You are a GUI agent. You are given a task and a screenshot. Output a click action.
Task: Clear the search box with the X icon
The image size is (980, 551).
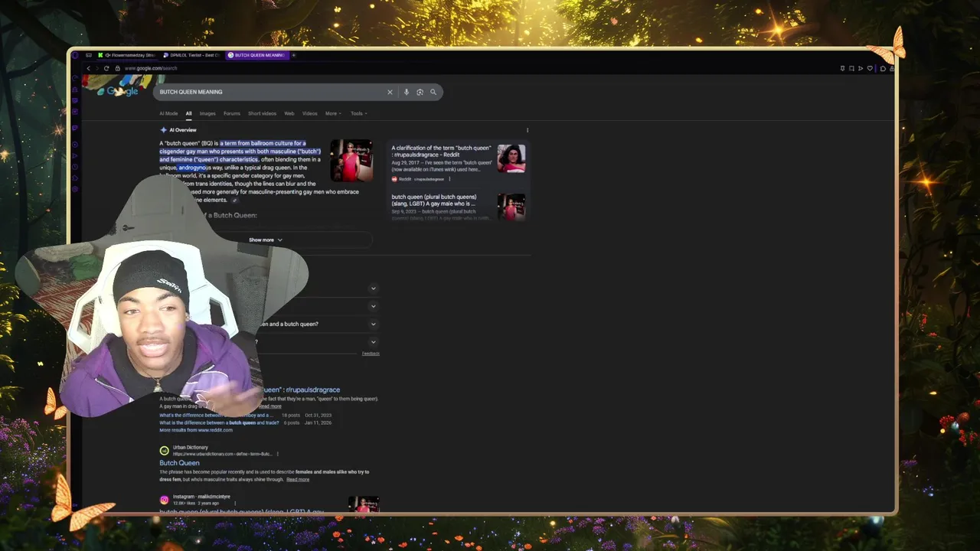pos(390,92)
